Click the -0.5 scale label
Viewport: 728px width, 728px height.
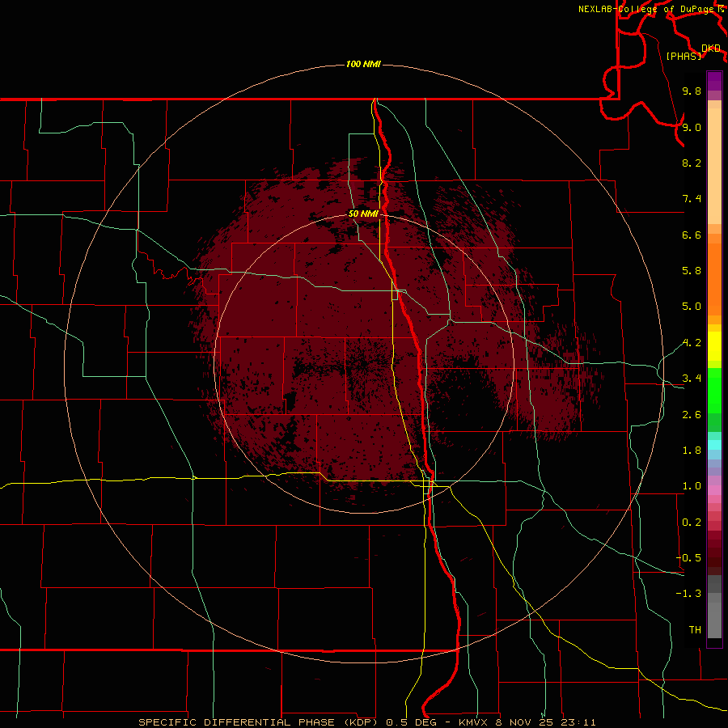688,558
